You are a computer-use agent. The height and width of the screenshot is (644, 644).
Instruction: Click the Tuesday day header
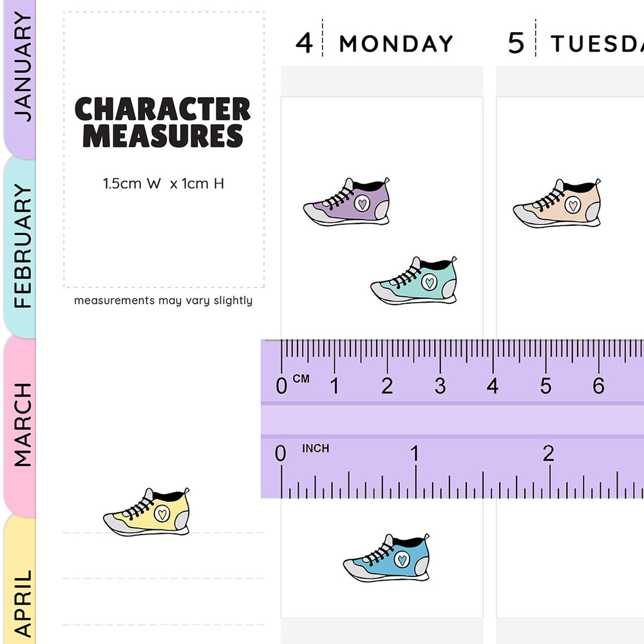pyautogui.click(x=596, y=44)
